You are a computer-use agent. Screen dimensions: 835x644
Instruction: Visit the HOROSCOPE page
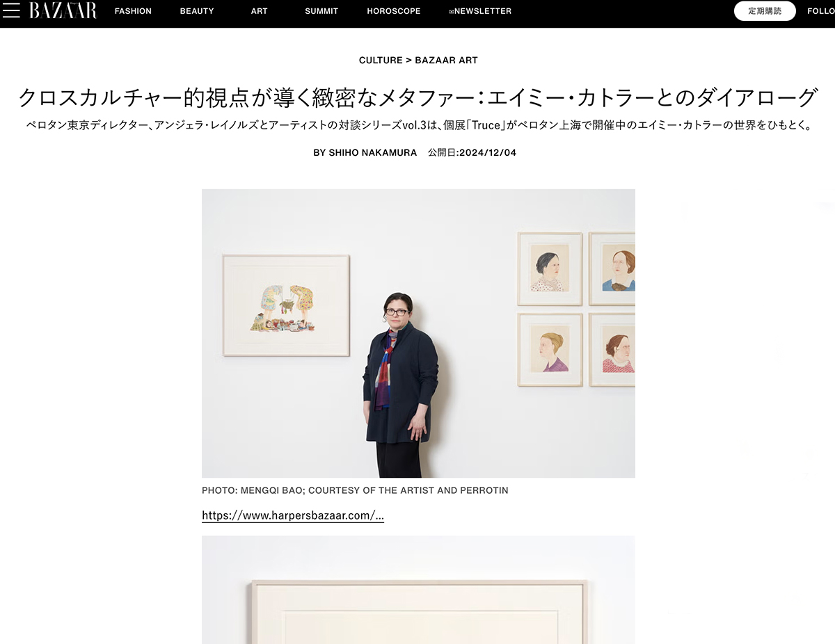(x=394, y=11)
